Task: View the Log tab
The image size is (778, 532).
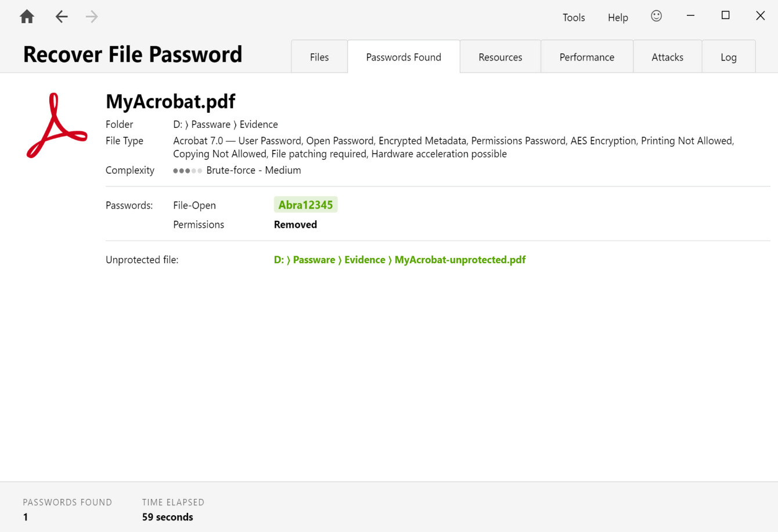Action: pyautogui.click(x=729, y=57)
